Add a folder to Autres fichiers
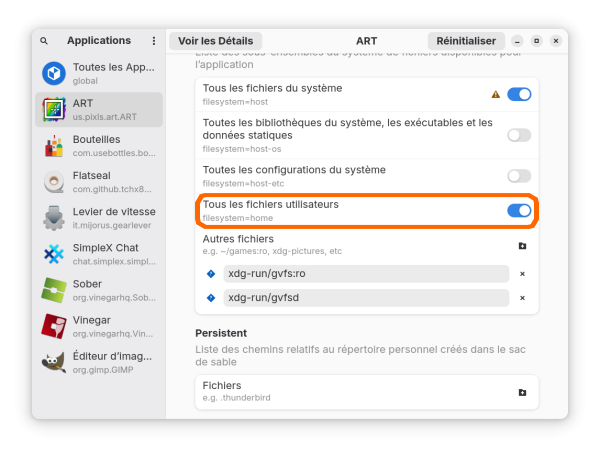 click(522, 245)
